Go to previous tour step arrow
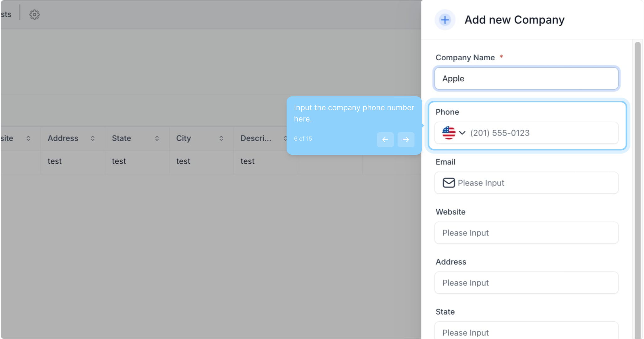This screenshot has height=339, width=644. pos(385,140)
